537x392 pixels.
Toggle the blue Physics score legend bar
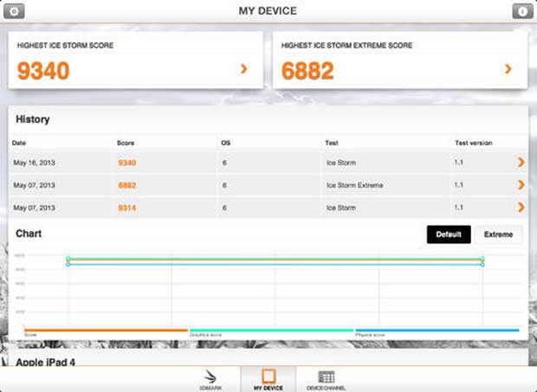(x=437, y=331)
